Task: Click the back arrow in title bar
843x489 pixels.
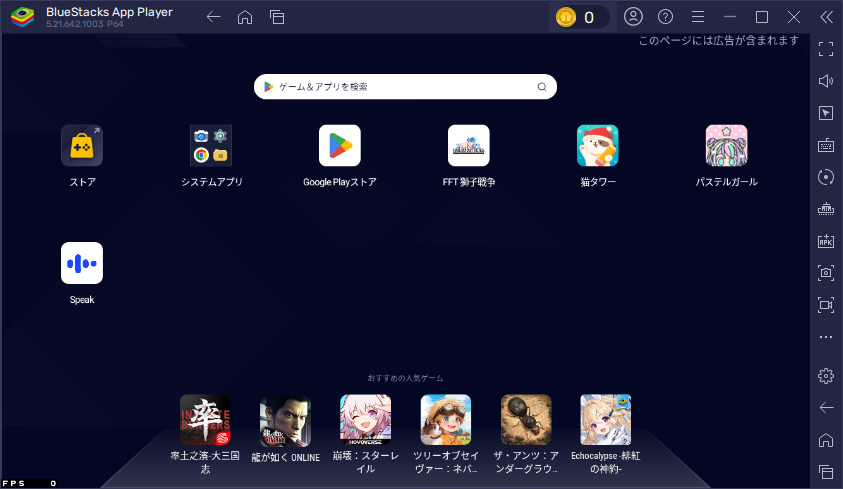Action: (213, 17)
